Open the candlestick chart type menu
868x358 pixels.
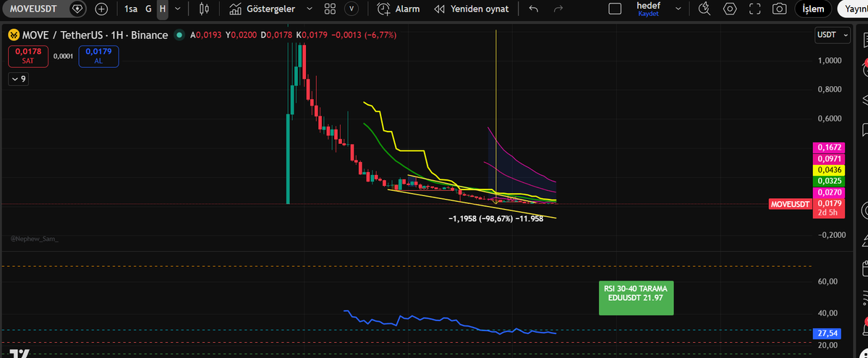tap(204, 9)
